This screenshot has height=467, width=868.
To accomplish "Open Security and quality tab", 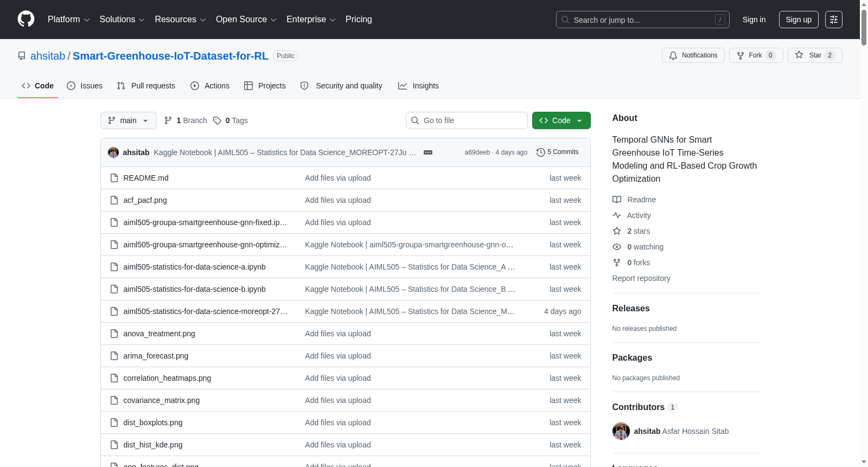I will coord(341,86).
